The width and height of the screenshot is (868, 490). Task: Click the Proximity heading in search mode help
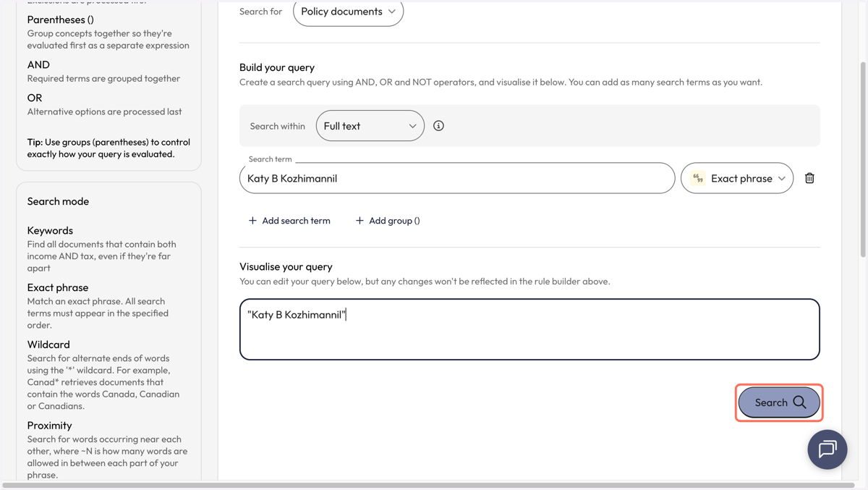[49, 426]
